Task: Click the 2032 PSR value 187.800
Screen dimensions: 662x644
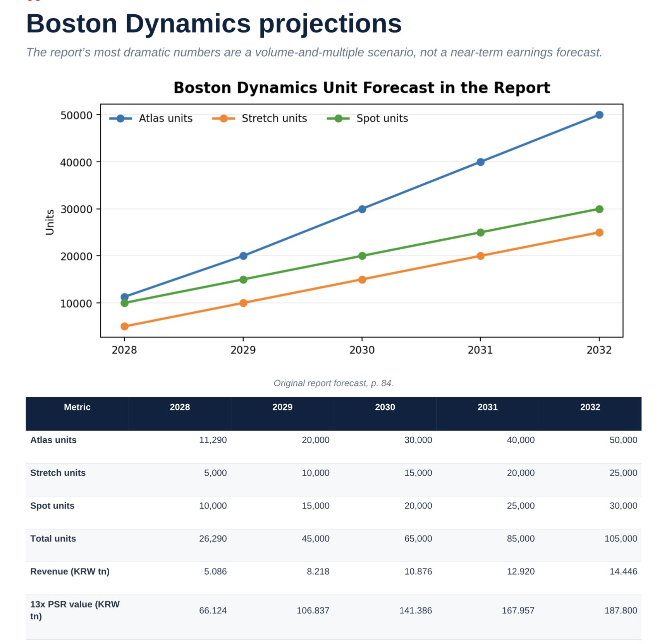Action: [x=621, y=611]
